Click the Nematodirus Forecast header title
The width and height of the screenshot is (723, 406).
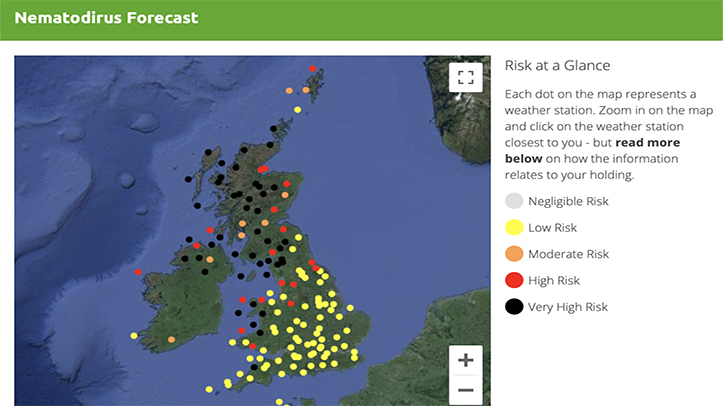[106, 18]
